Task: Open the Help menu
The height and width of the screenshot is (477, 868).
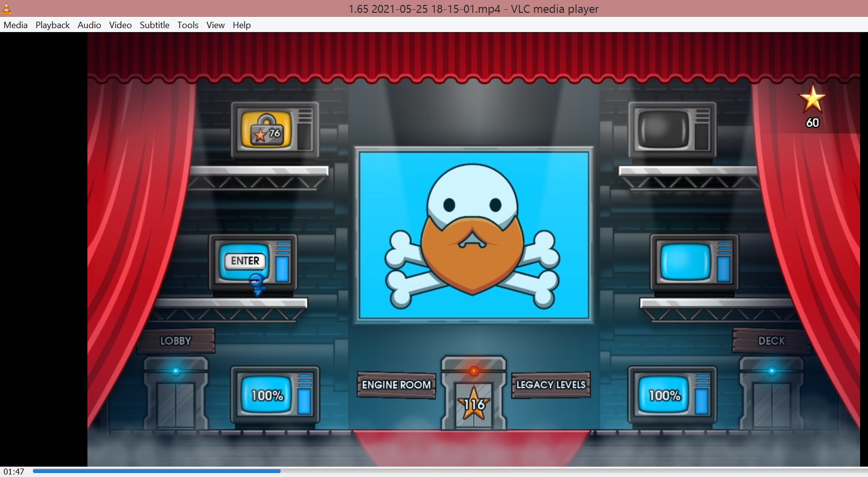Action: (242, 25)
